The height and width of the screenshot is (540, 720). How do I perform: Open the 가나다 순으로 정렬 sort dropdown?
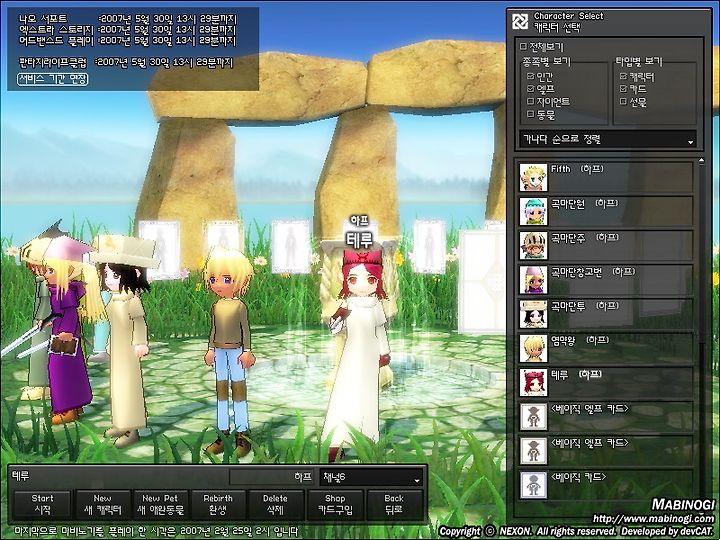point(608,139)
